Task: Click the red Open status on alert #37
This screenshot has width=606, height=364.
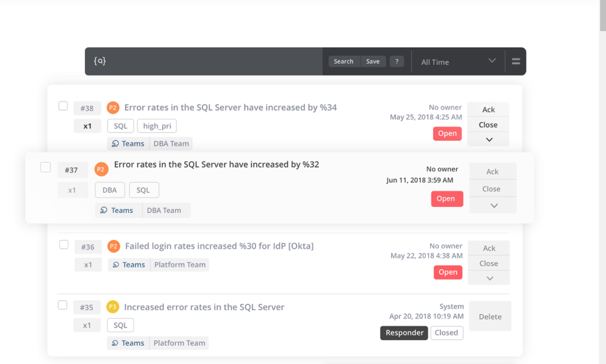Action: coord(446,199)
